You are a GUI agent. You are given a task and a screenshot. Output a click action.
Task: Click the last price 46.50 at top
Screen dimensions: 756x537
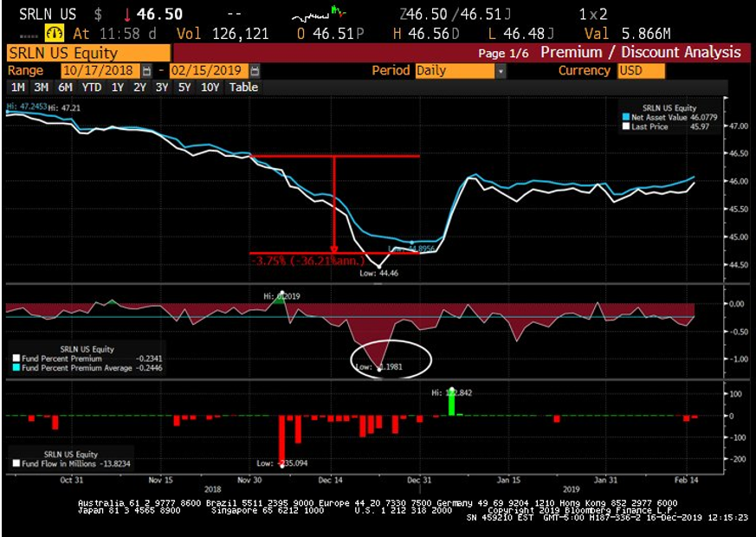(x=159, y=15)
